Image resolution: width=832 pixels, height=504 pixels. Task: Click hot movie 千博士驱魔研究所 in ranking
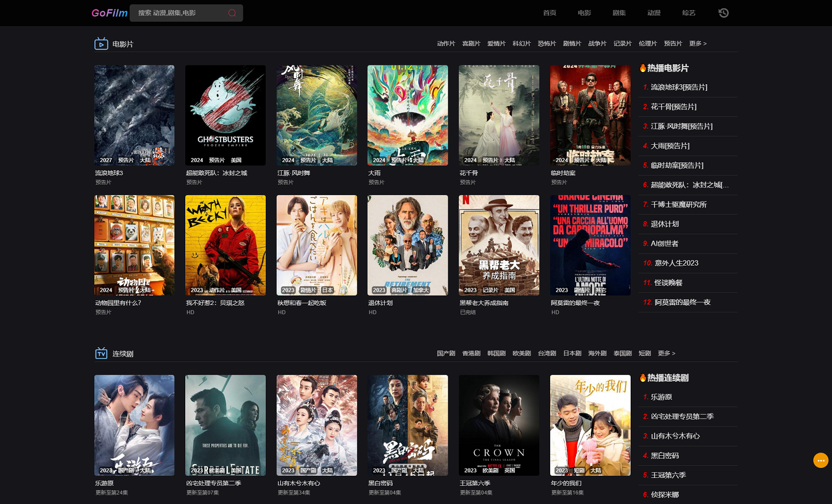pyautogui.click(x=678, y=205)
